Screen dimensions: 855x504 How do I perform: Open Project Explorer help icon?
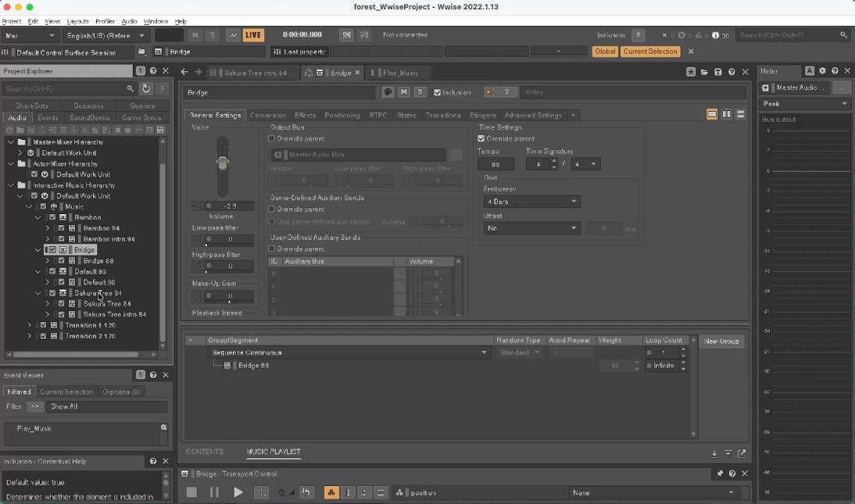point(153,71)
